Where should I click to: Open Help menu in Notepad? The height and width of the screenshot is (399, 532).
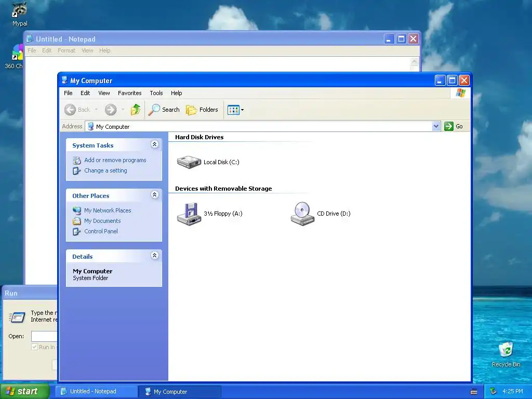point(105,50)
